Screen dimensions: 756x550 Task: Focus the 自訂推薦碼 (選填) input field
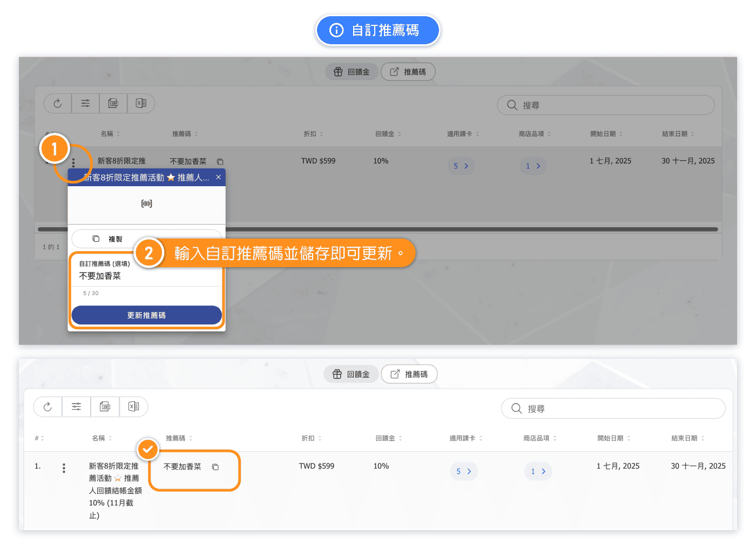(x=146, y=276)
